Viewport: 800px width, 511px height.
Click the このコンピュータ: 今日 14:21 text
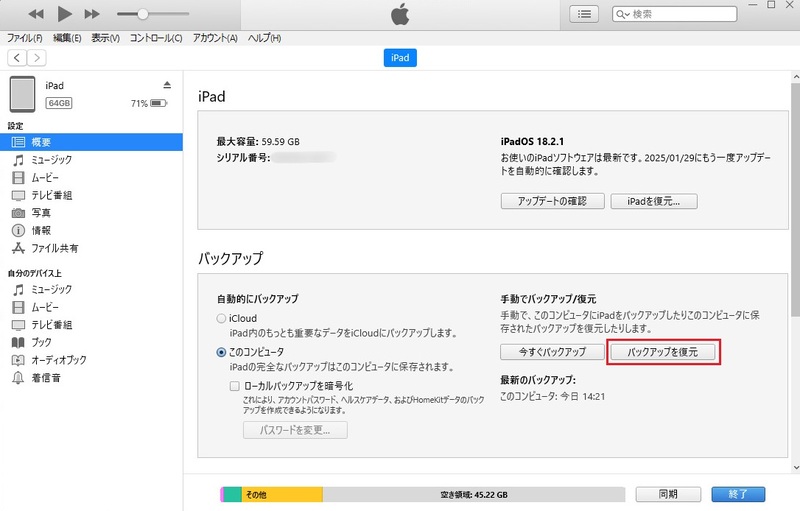pos(553,396)
